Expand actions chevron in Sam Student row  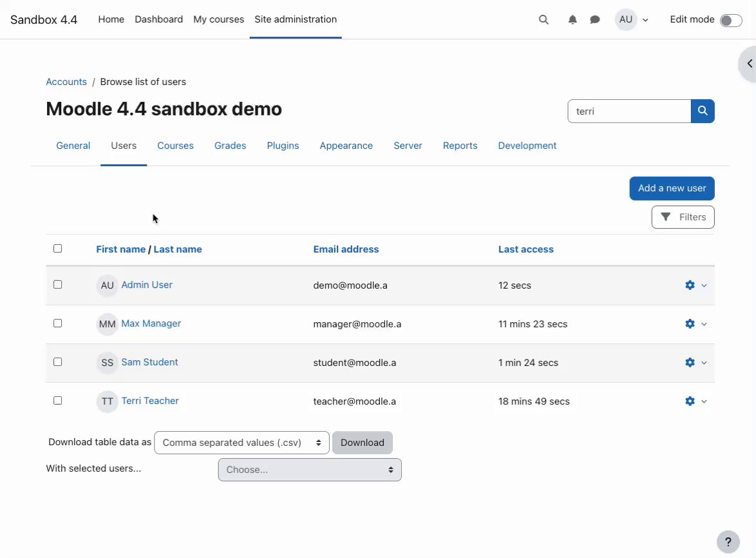pyautogui.click(x=704, y=363)
